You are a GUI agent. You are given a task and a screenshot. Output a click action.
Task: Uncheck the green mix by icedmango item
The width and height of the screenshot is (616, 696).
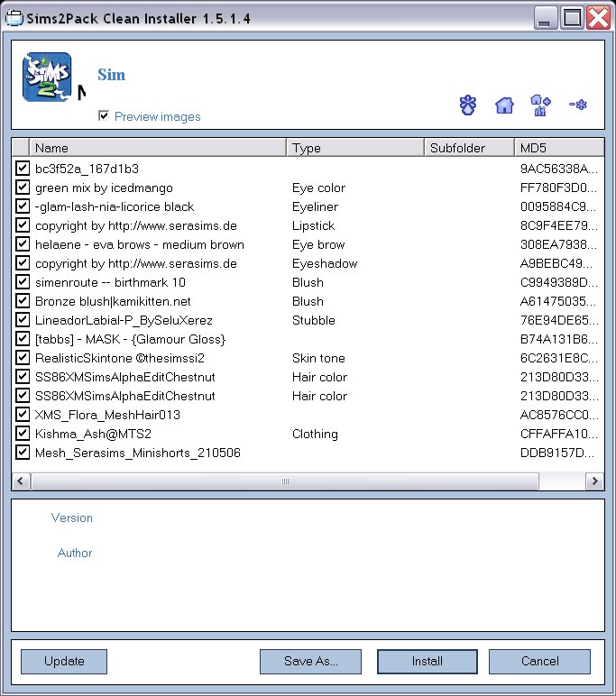23,188
